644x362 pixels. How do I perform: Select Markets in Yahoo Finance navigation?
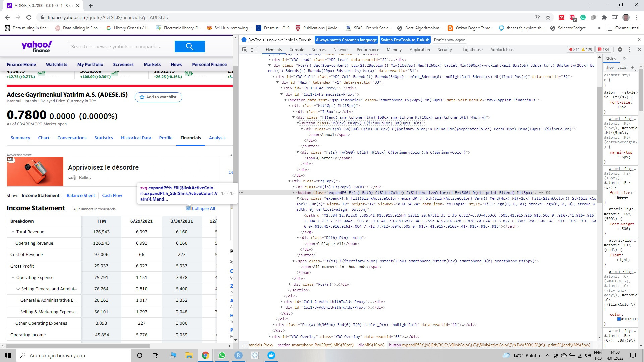(152, 64)
